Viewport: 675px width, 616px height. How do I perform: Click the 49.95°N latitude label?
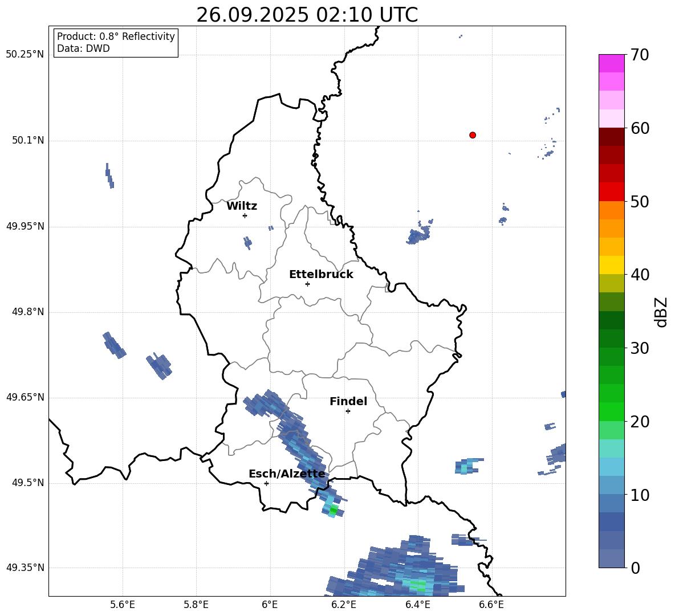pyautogui.click(x=25, y=226)
